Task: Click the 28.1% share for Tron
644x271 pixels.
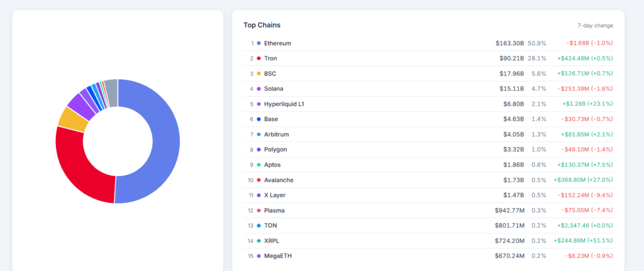Action: (537, 58)
